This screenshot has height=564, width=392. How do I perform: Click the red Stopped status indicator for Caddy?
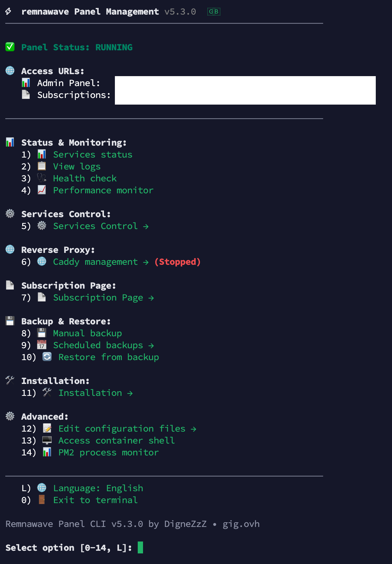(177, 262)
